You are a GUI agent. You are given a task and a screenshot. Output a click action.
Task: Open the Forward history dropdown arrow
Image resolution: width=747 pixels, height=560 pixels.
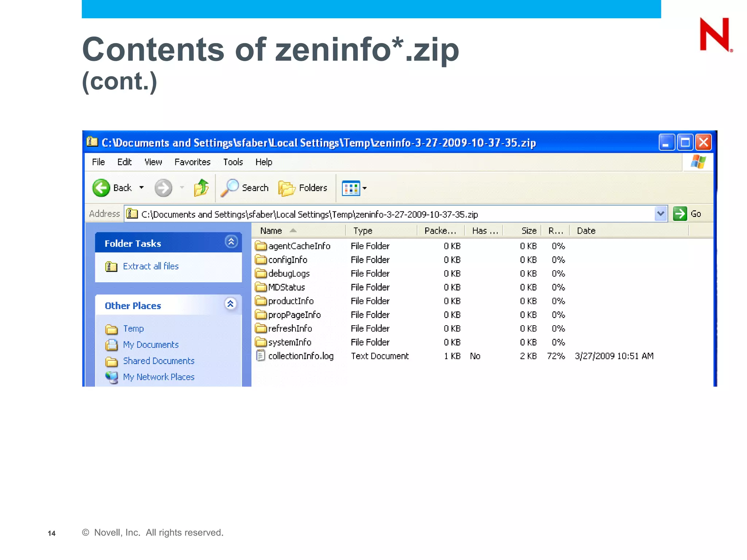182,188
